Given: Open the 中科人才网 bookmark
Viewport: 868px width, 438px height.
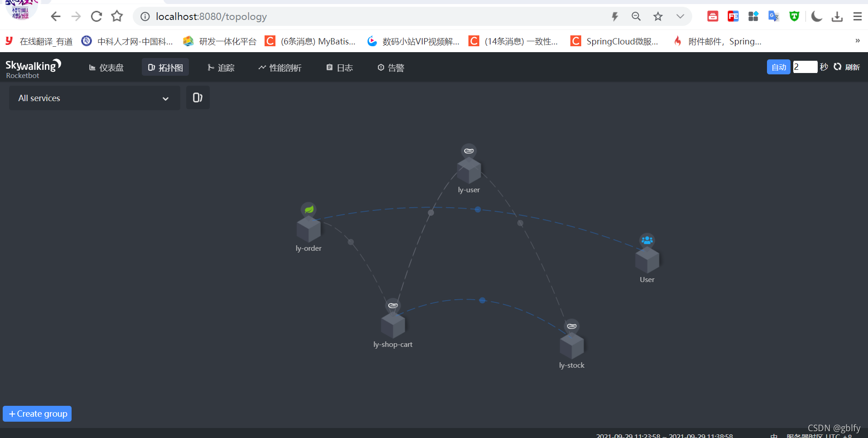Looking at the screenshot, I should pos(127,41).
